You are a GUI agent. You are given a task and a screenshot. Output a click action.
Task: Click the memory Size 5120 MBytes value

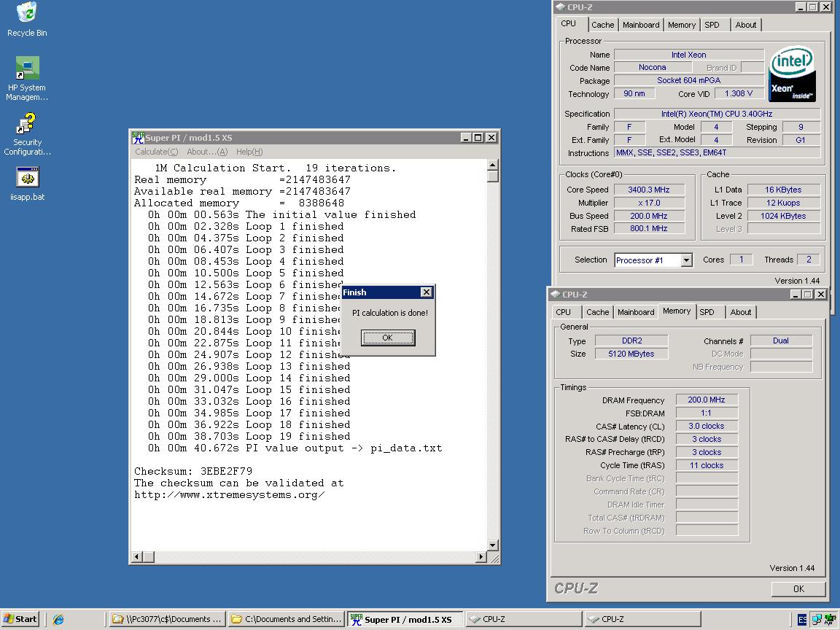click(631, 354)
